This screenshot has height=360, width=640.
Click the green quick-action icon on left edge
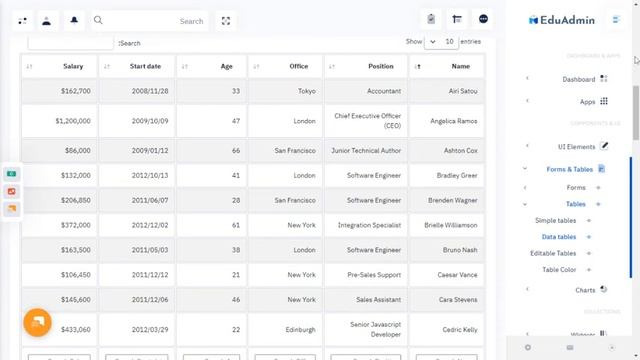(x=11, y=174)
